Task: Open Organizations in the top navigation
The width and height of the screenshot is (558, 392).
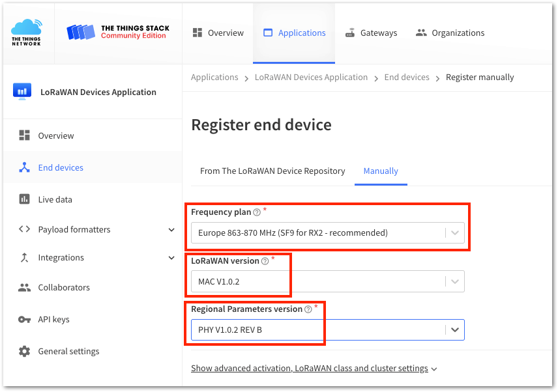Action: pos(450,33)
